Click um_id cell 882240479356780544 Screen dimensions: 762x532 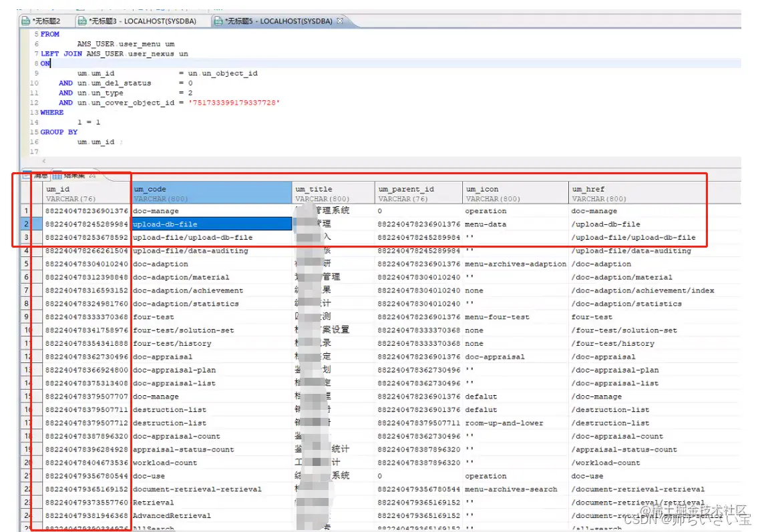tap(87, 476)
